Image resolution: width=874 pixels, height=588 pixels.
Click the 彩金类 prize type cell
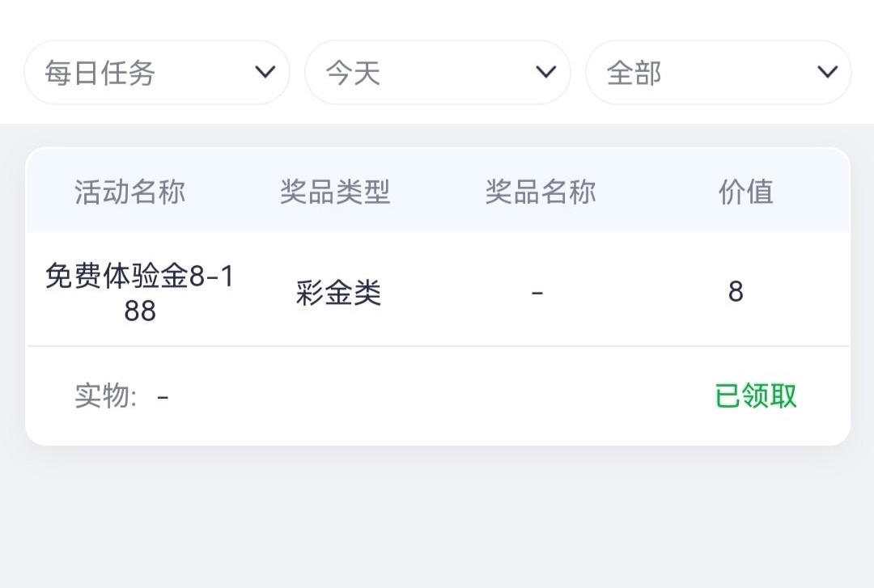[338, 294]
